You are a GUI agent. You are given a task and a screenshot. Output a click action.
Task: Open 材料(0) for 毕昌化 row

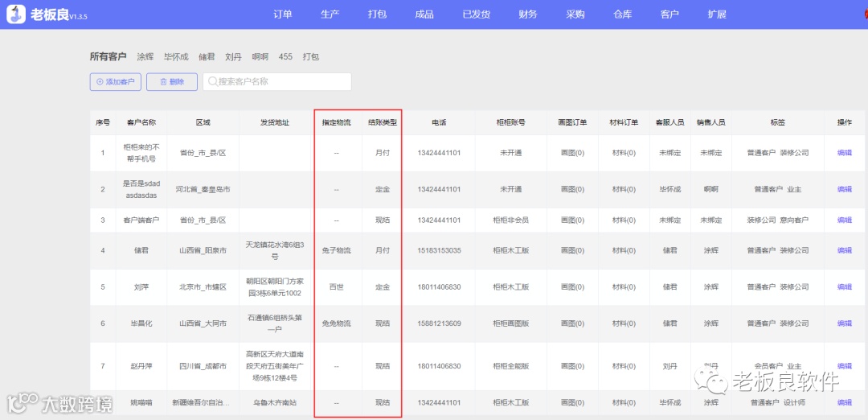coord(624,323)
